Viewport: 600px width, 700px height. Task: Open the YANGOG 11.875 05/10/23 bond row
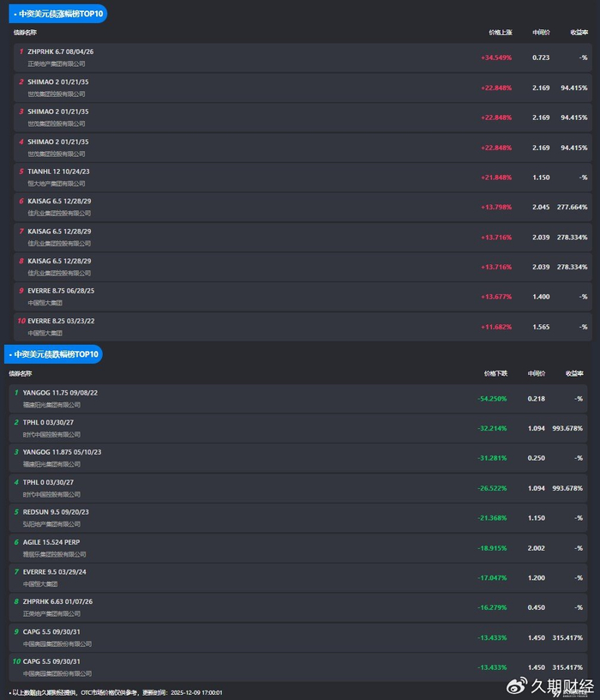pyautogui.click(x=62, y=451)
